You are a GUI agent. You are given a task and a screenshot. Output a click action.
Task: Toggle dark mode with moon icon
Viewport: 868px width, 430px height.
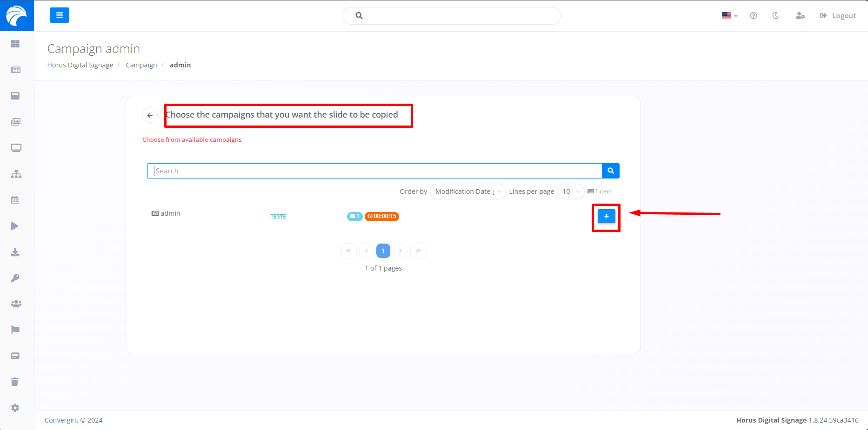point(775,16)
